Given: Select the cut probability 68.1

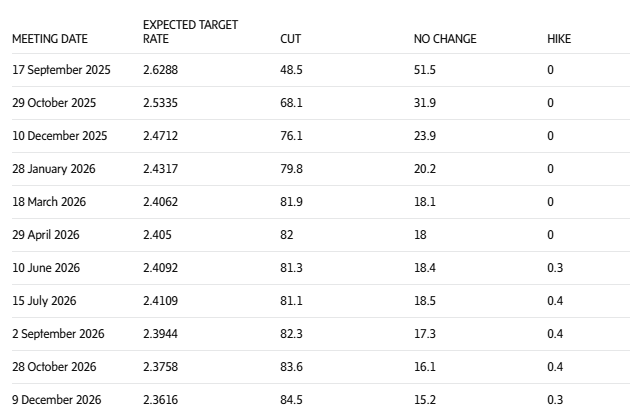Looking at the screenshot, I should pos(290,103).
